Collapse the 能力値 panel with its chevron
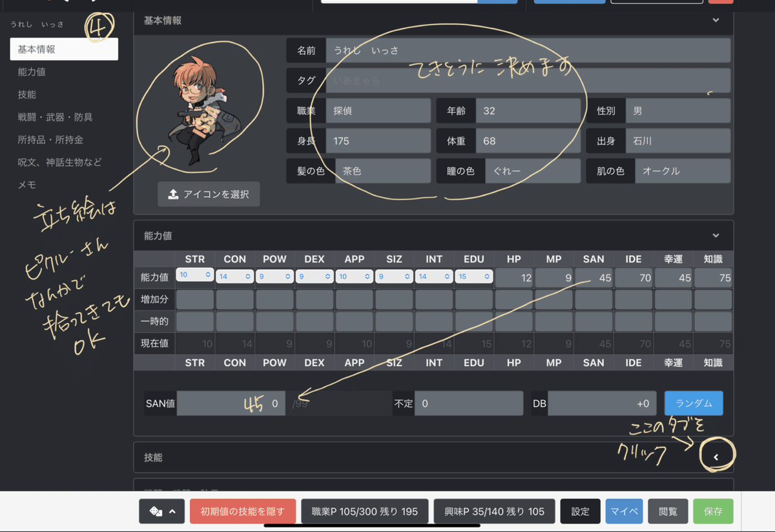This screenshot has height=532, width=775. (x=716, y=235)
